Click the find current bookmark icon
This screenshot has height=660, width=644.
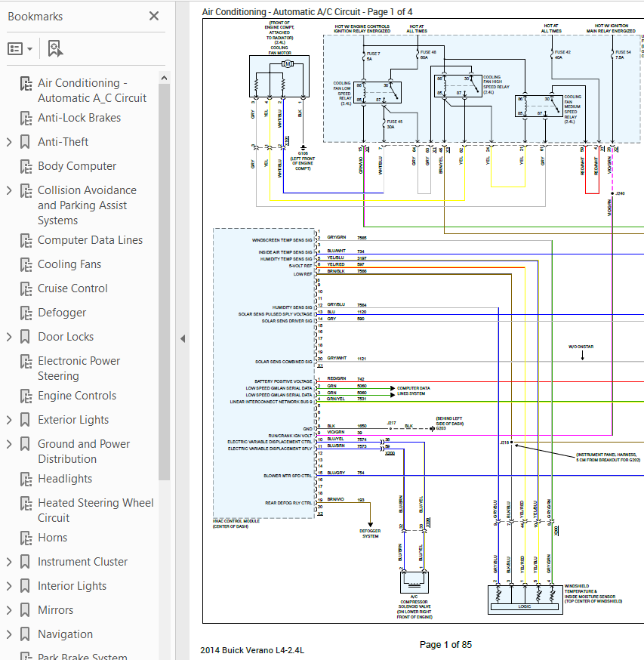55,49
